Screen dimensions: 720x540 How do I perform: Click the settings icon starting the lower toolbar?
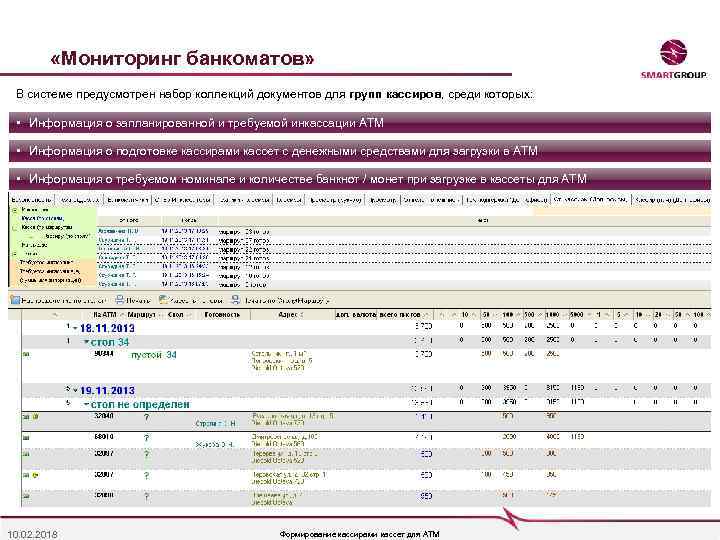[x=15, y=300]
